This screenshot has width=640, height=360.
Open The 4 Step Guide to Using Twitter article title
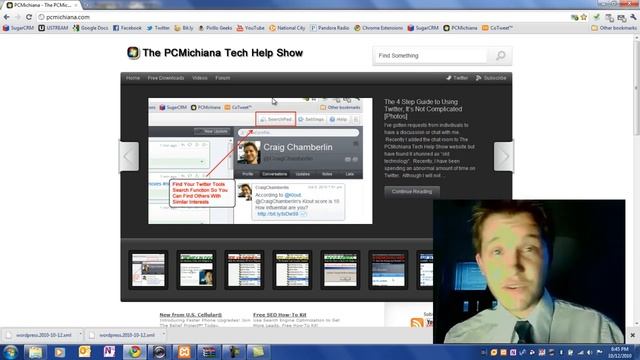pyautogui.click(x=423, y=109)
